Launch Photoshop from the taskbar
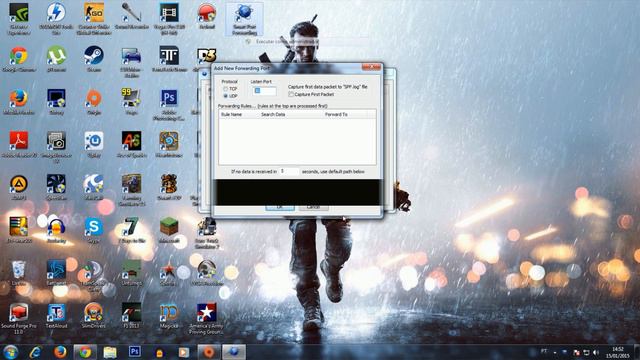 (x=135, y=352)
